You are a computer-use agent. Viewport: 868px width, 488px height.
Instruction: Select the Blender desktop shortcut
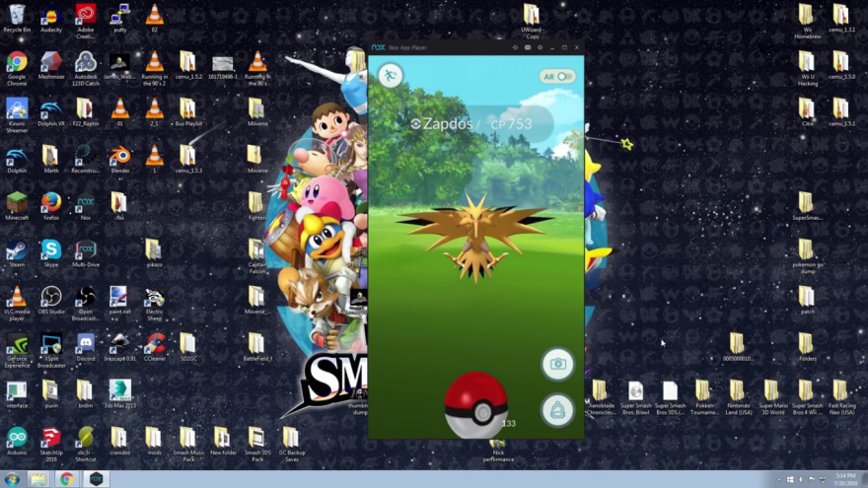(x=119, y=156)
